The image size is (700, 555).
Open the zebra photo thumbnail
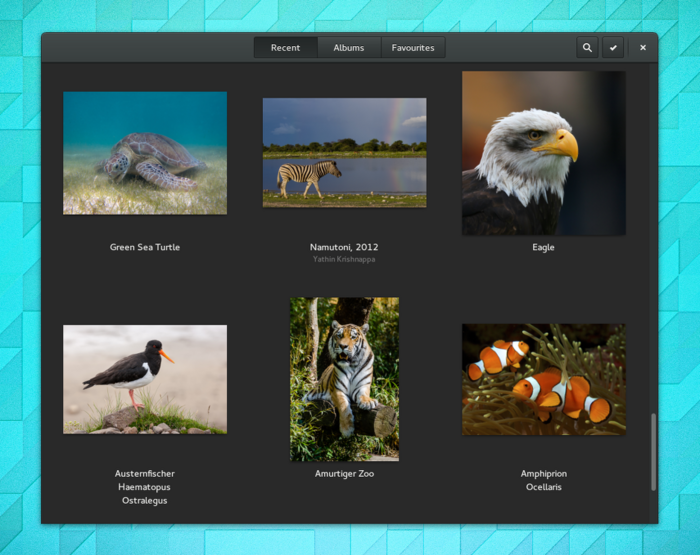[x=344, y=152]
